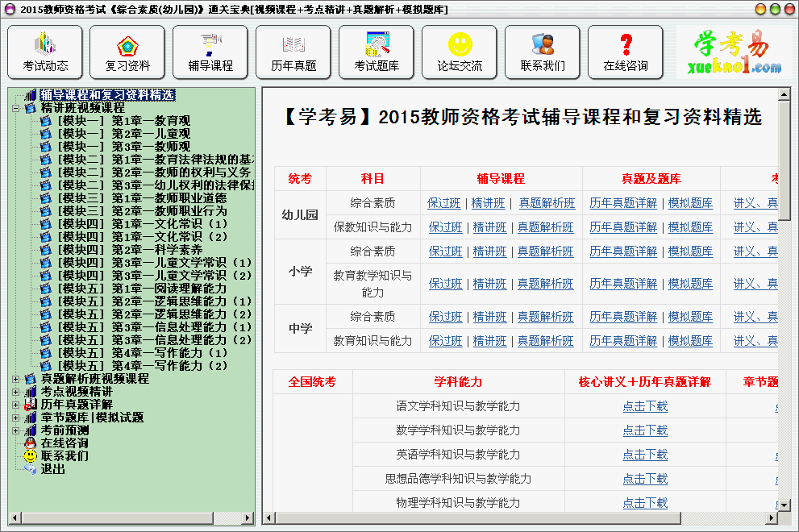The image size is (799, 532).
Task: Click the content pane's scroll down arrow
Action: tap(784, 505)
